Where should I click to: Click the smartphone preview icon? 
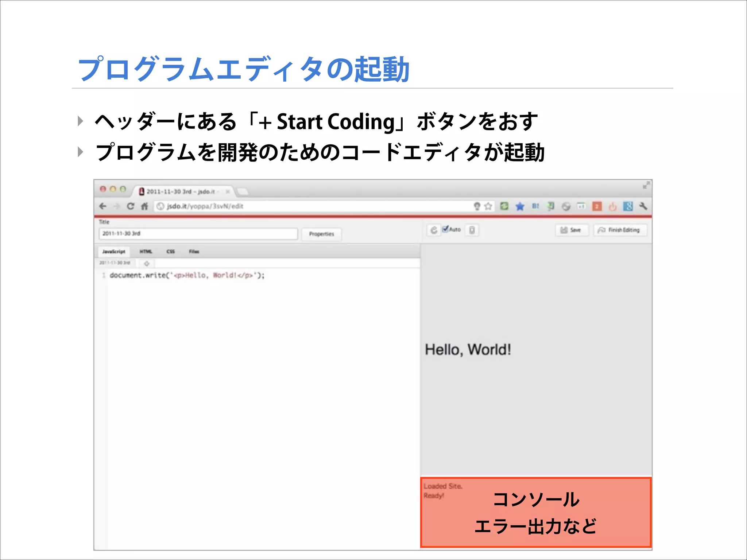click(472, 230)
